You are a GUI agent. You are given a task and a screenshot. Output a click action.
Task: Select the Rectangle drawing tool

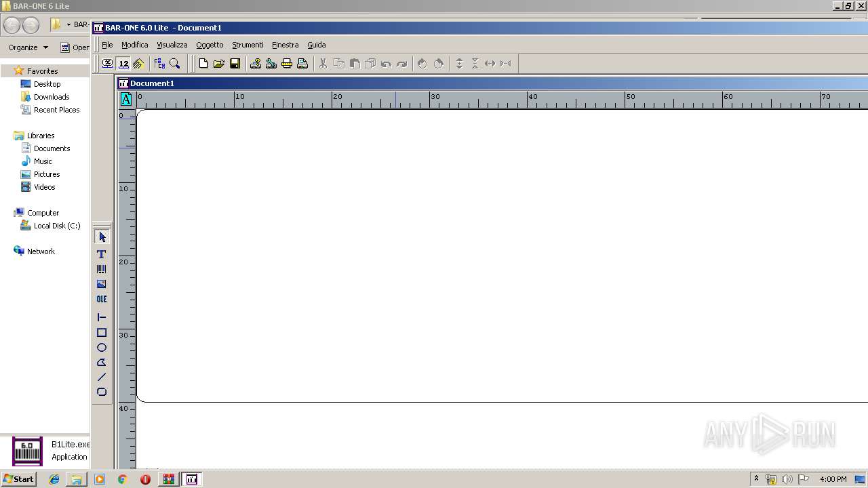coord(102,333)
